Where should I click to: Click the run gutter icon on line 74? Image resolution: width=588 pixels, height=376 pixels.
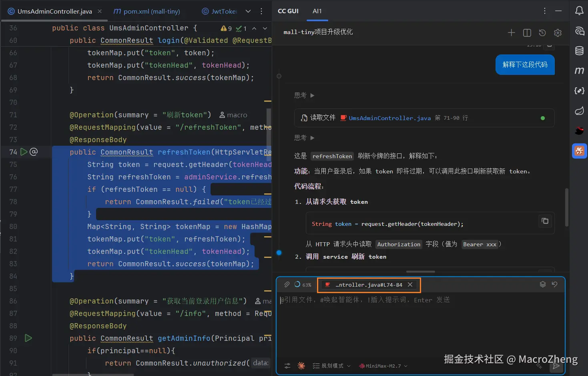click(24, 152)
